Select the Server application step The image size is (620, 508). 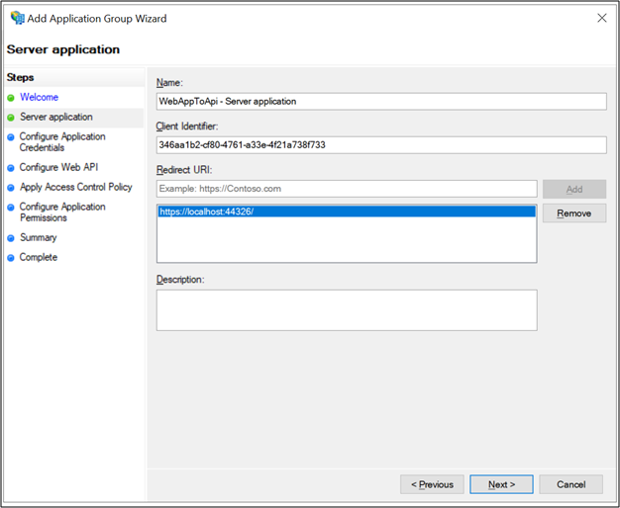click(56, 117)
